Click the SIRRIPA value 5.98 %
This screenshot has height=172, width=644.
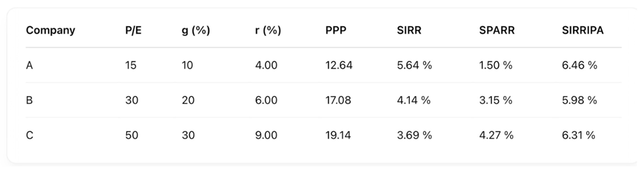(580, 100)
